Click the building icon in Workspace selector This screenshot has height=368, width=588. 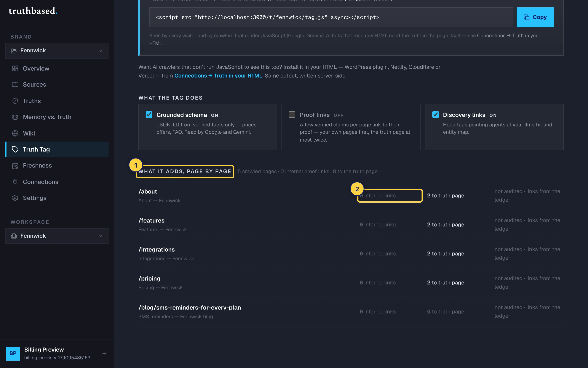tap(14, 236)
